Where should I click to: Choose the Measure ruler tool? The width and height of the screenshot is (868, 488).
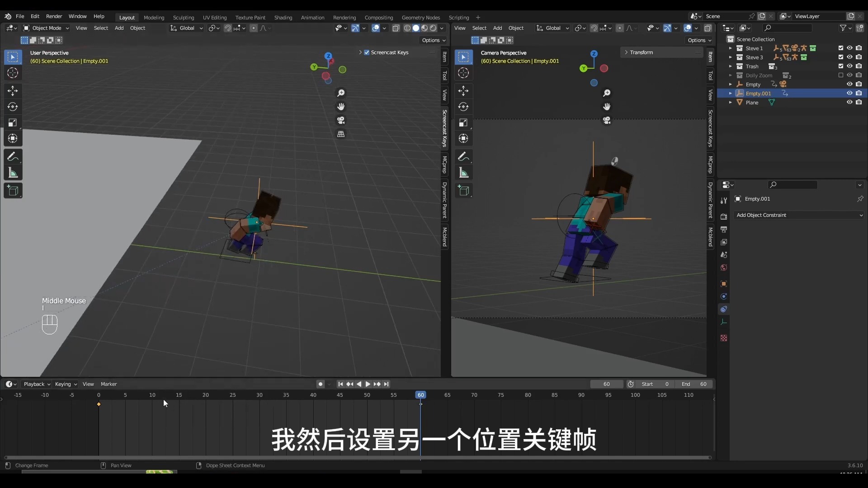pyautogui.click(x=13, y=173)
